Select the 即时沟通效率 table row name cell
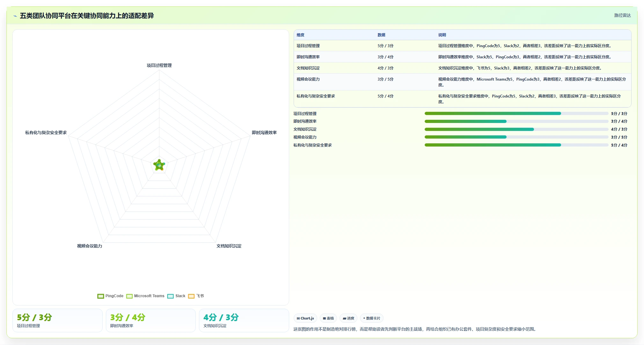Image resolution: width=644 pixels, height=345 pixels. [308, 57]
